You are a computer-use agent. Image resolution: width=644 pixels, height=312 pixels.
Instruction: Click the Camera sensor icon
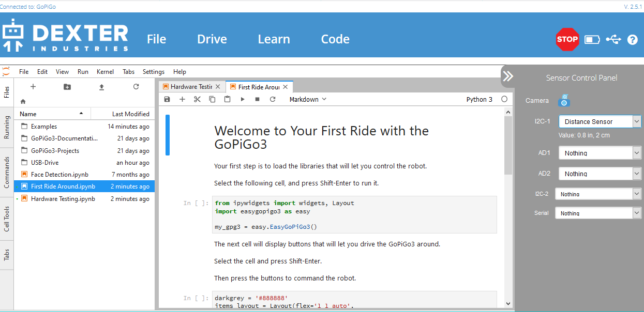pyautogui.click(x=564, y=100)
